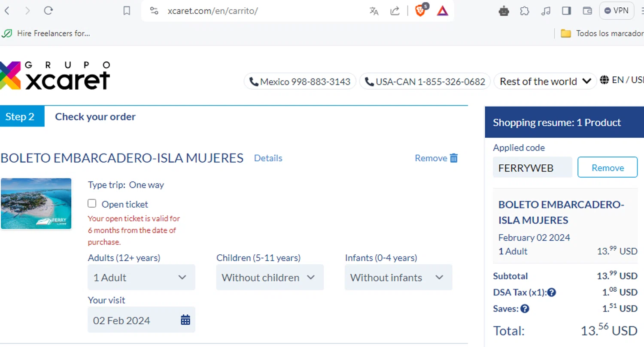Remove the ferry ticket using the trash link
Image resolution: width=644 pixels, height=347 pixels.
coord(437,158)
